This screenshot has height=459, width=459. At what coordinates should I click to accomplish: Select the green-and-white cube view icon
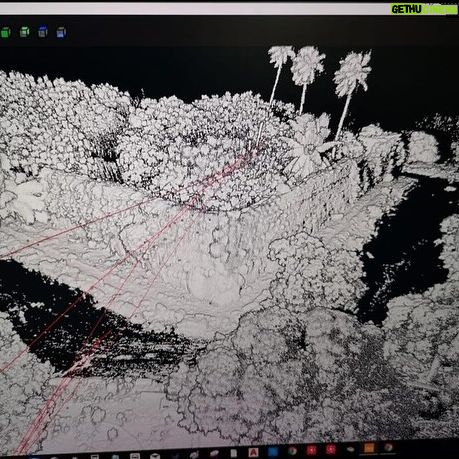24,32
